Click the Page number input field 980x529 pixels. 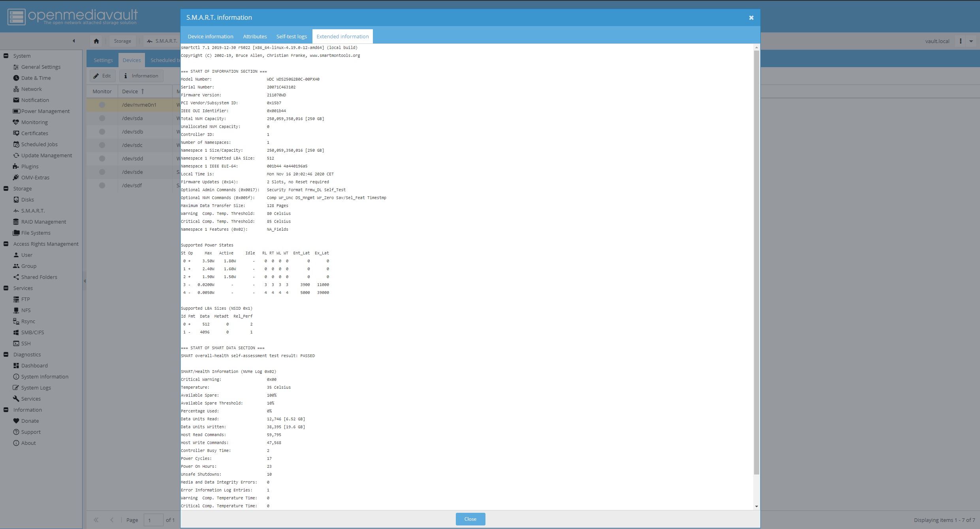pos(153,520)
